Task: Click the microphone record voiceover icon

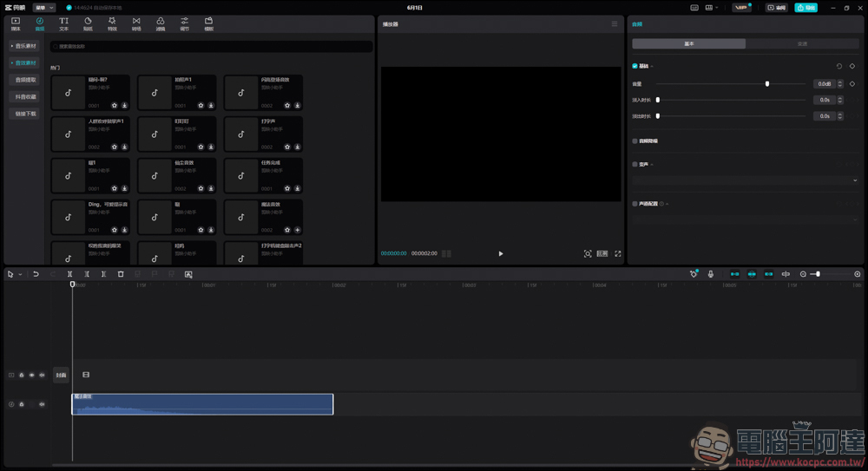Action: point(710,274)
